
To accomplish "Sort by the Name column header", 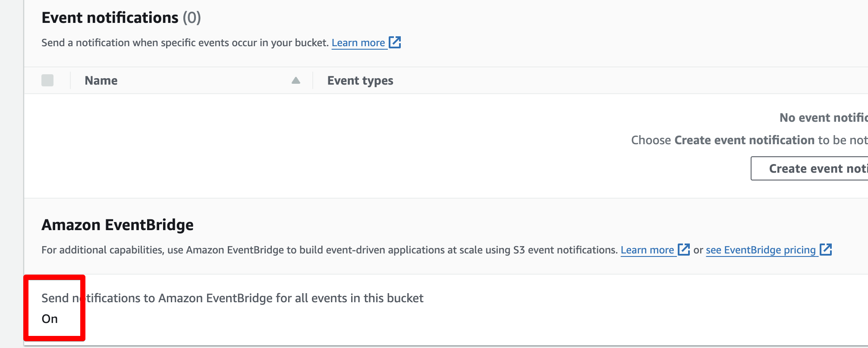I will point(101,81).
